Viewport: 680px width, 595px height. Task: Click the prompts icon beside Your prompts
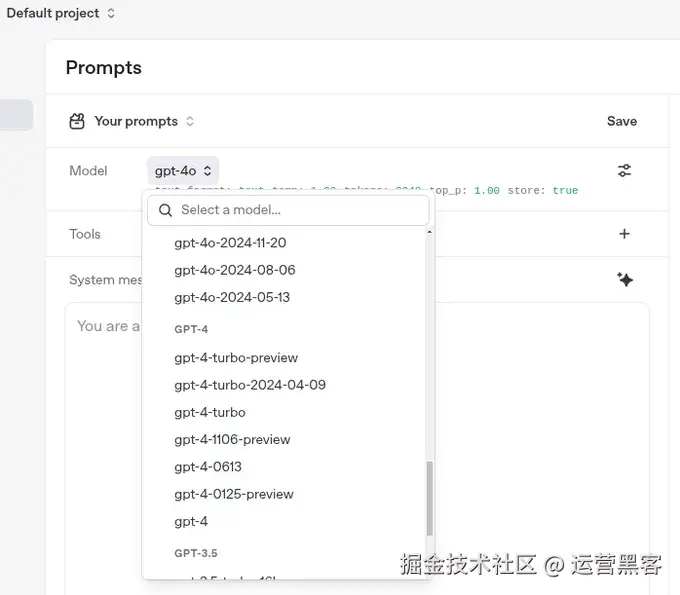tap(77, 121)
